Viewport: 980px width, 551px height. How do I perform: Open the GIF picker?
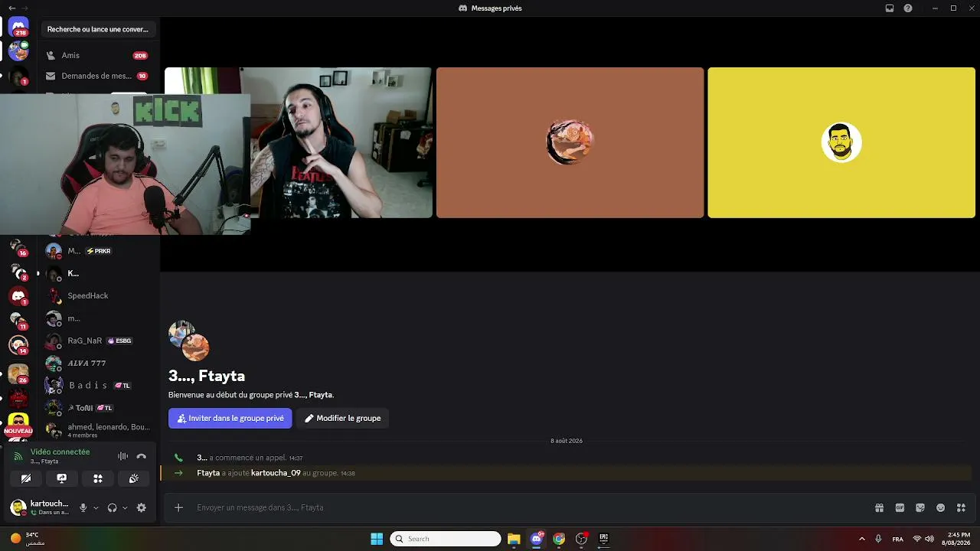tap(900, 507)
